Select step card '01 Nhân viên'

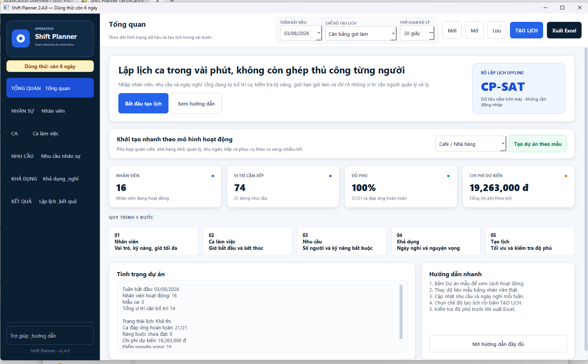coord(154,241)
